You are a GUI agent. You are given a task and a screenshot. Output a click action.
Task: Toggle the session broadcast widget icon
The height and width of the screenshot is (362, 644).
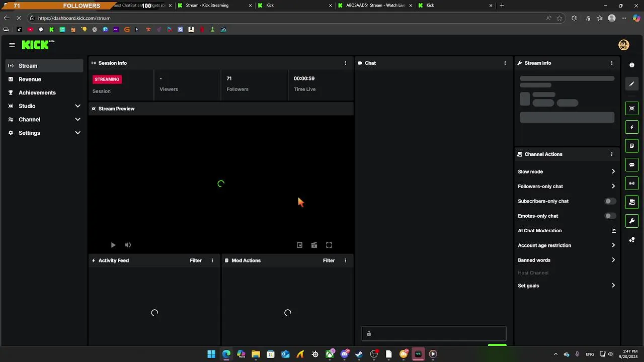[x=632, y=184]
